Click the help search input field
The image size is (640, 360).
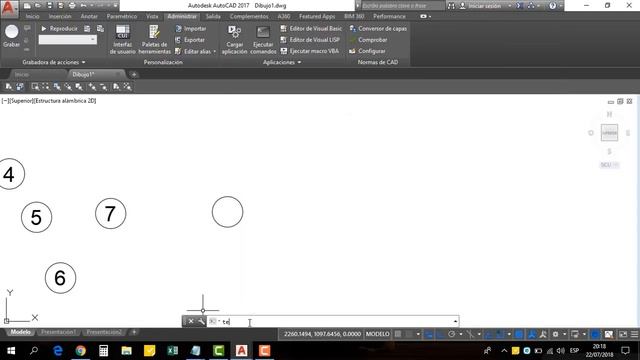click(403, 6)
